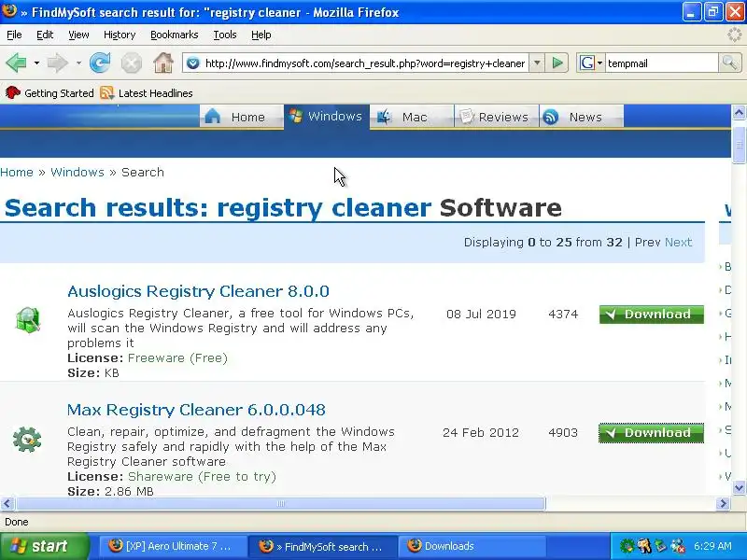This screenshot has height=560, width=747.
Task: Click the Home breadcrumb link
Action: pos(17,172)
